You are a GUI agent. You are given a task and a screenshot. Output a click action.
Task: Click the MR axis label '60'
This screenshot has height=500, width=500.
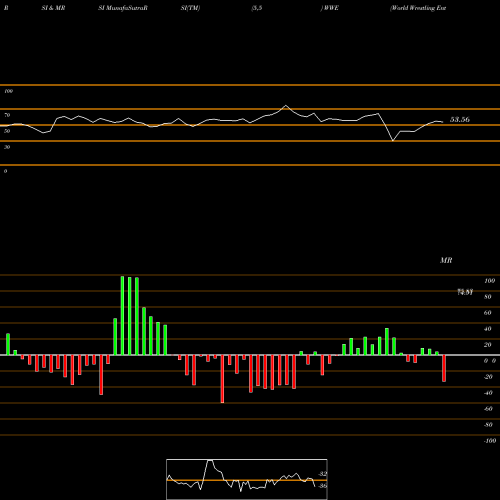coord(488,313)
